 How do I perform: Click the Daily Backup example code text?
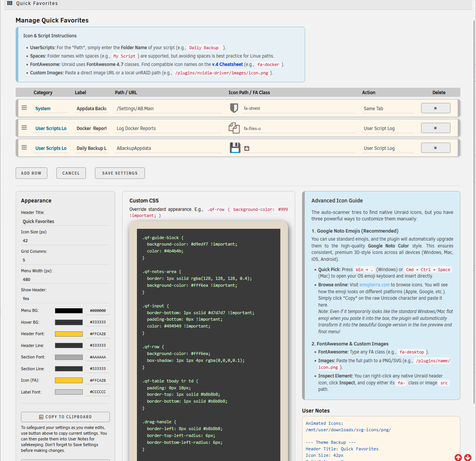(x=204, y=48)
